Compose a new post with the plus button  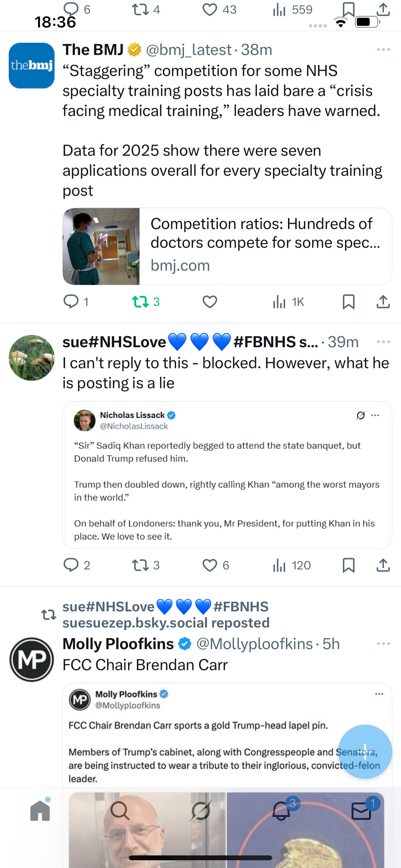[x=365, y=751]
